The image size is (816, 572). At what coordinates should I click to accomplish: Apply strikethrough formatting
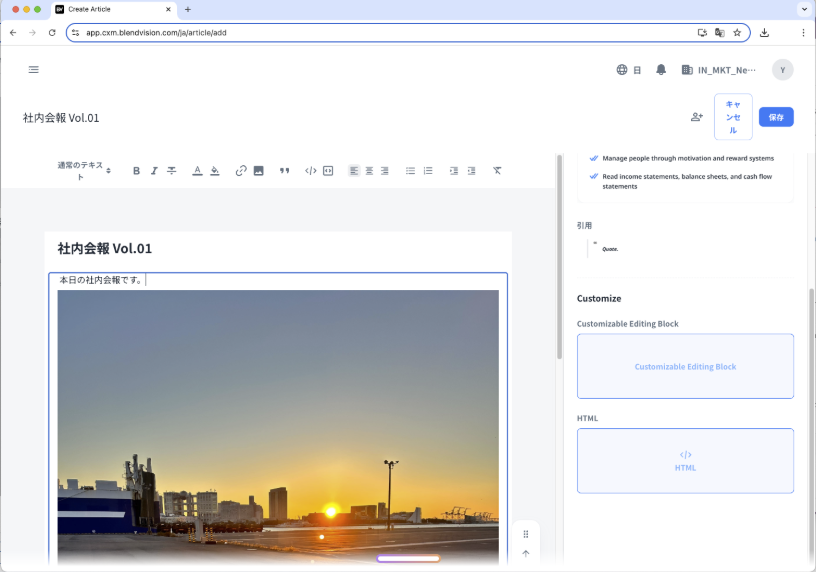pyautogui.click(x=172, y=171)
